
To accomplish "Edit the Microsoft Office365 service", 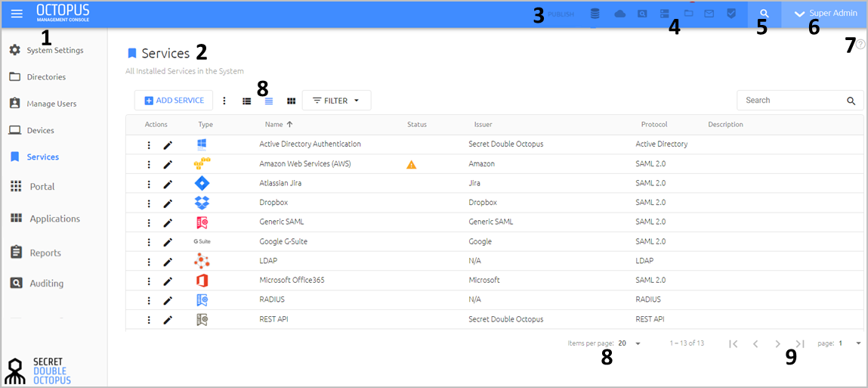I will 168,281.
